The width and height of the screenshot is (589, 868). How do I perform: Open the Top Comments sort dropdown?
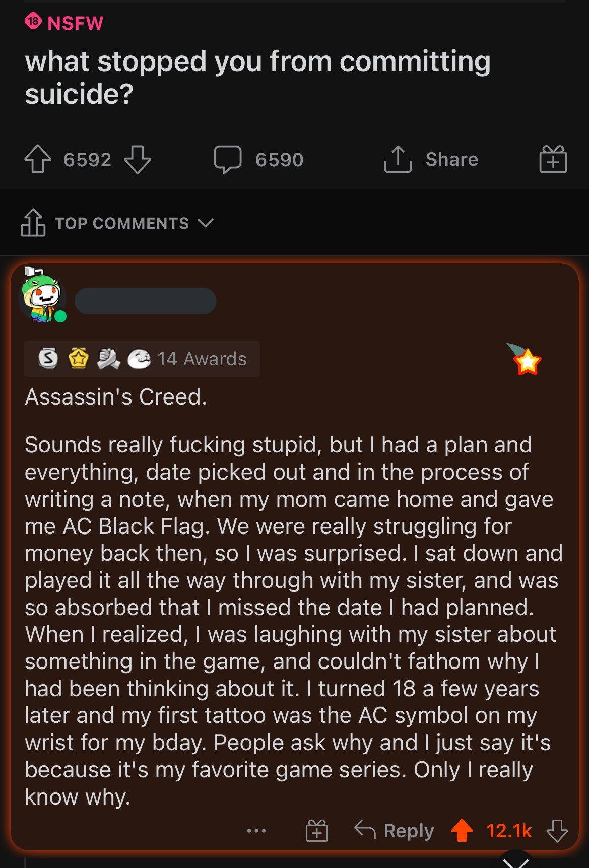(121, 223)
